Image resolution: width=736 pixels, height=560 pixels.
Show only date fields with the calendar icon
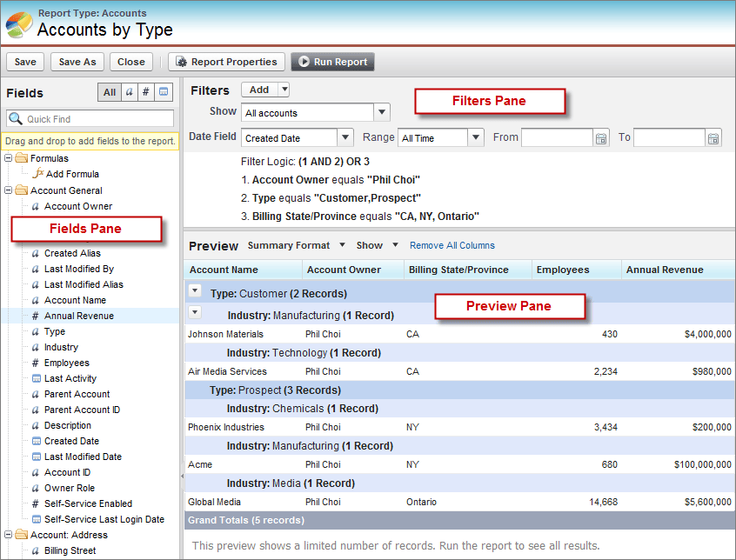[x=164, y=92]
